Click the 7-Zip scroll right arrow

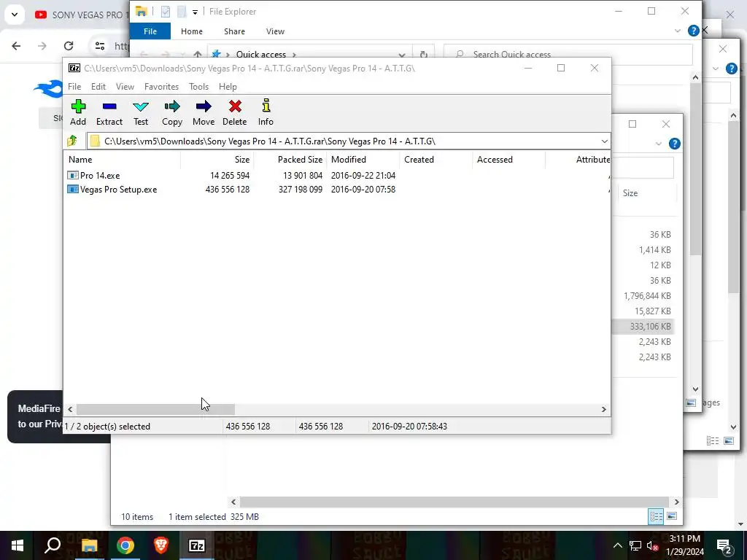pos(603,410)
